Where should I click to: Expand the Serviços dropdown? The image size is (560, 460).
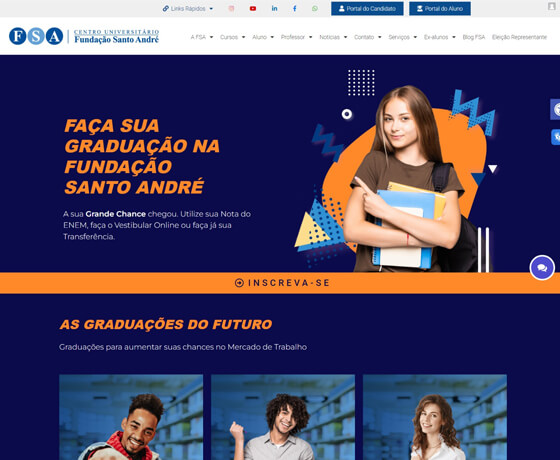point(402,37)
